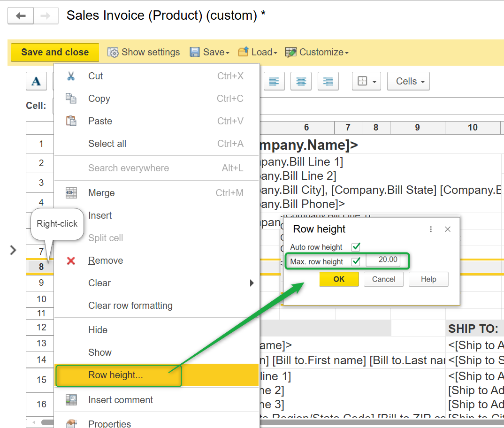The width and height of the screenshot is (504, 428).
Task: Open the borders dropdown in toolbar
Action: (367, 81)
